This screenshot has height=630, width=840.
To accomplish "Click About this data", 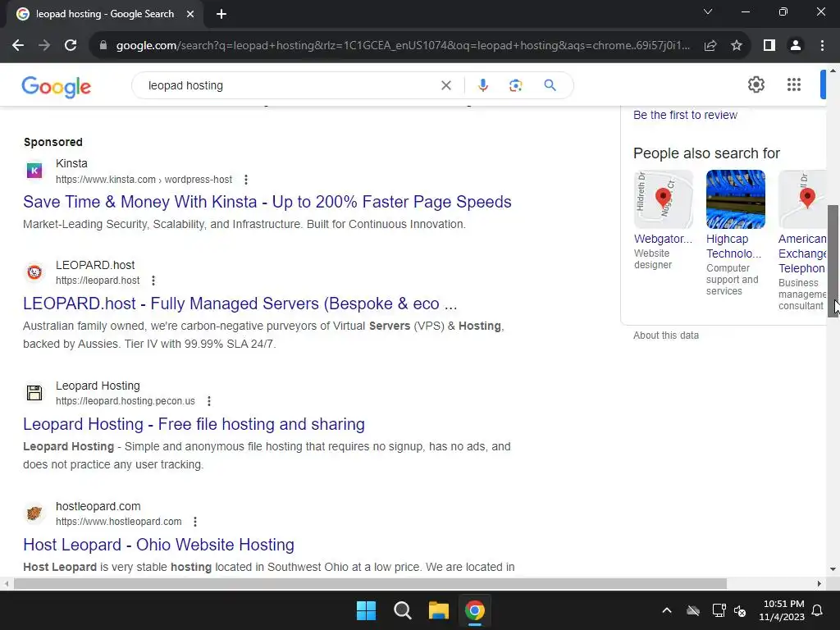I will click(666, 336).
